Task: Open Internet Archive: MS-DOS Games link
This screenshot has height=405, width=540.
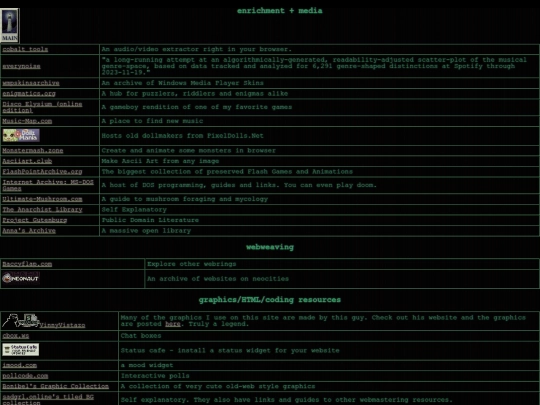Action: (48, 185)
